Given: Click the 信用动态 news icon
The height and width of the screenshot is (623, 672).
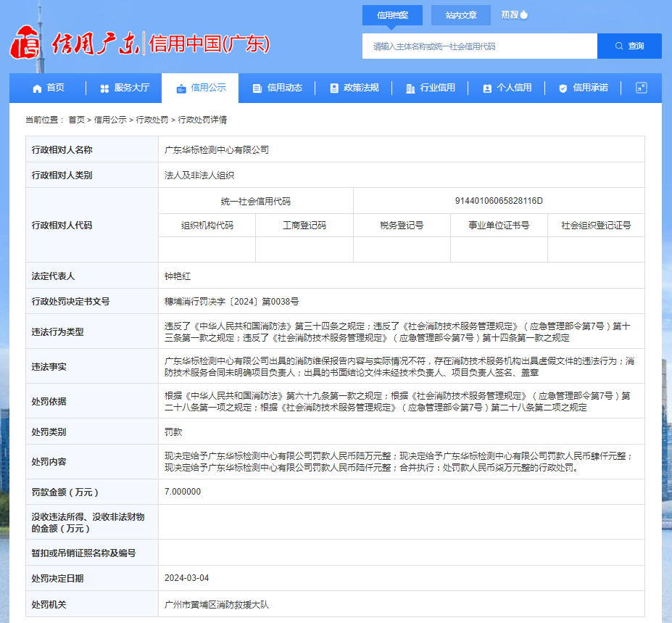Looking at the screenshot, I should coord(257,88).
